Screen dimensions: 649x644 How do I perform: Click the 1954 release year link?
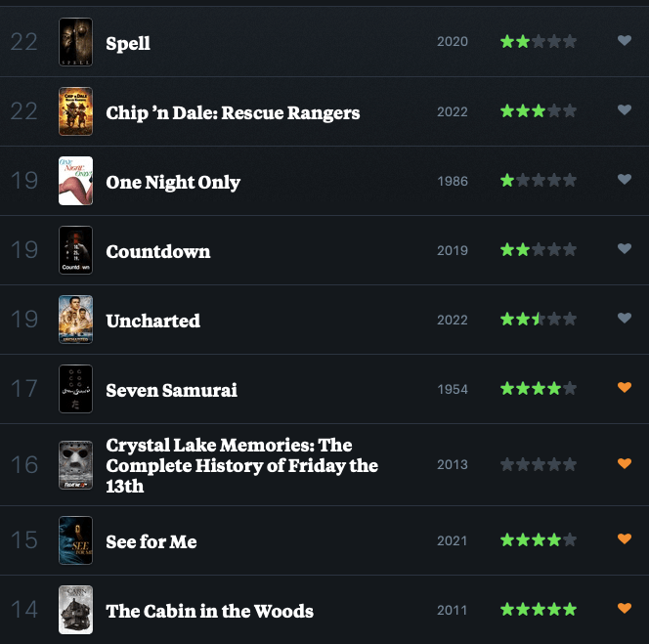[x=453, y=390]
